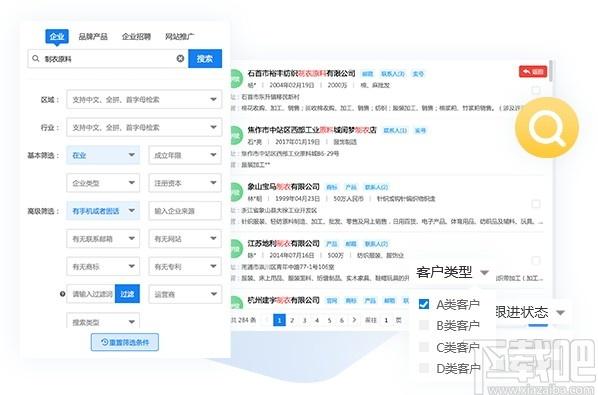Click the green avatar of 象山宝马制衣

tap(236, 193)
